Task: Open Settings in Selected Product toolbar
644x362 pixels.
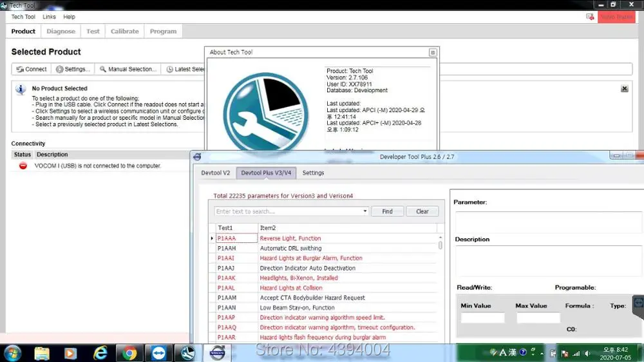Action: [x=73, y=69]
